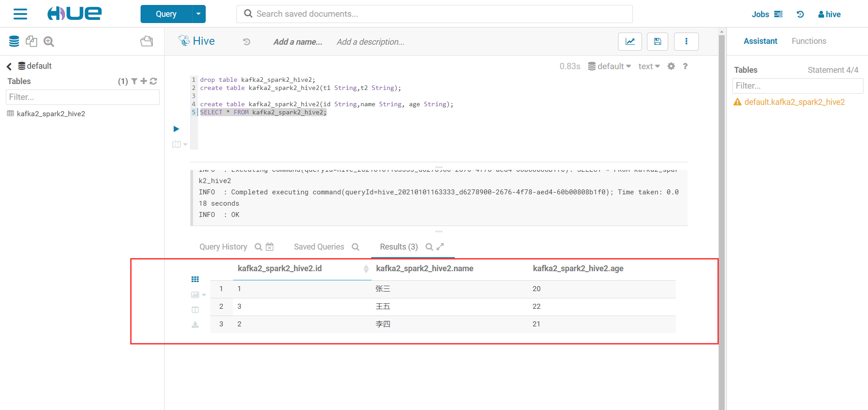Image resolution: width=868 pixels, height=410 pixels.
Task: Search the query history magnifier icon
Action: [x=258, y=247]
